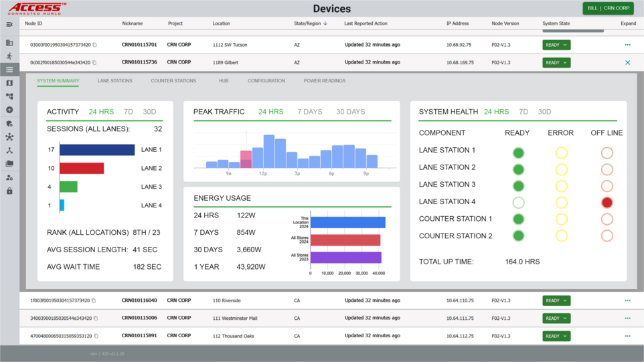Sort by State/Region column arrow
Viewport: 644px width, 362px height.
point(325,24)
